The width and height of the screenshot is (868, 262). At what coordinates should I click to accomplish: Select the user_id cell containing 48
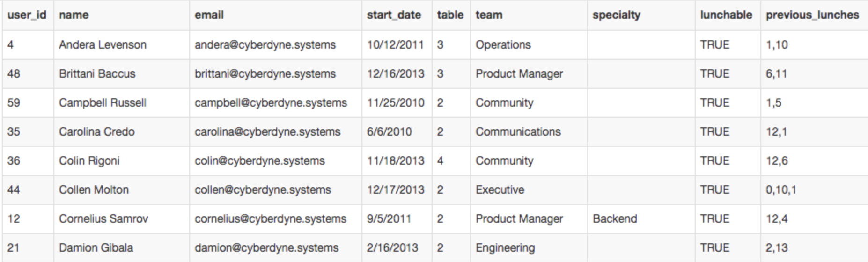click(14, 74)
